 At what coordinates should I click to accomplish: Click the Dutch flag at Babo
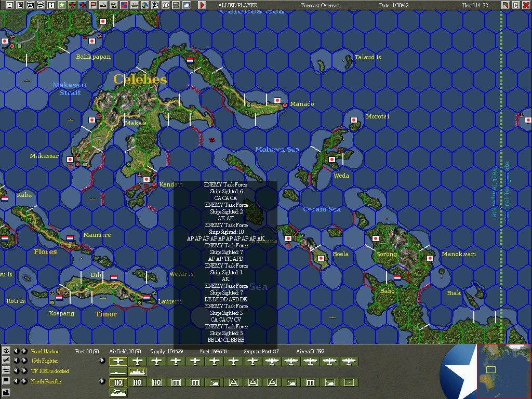(x=397, y=278)
